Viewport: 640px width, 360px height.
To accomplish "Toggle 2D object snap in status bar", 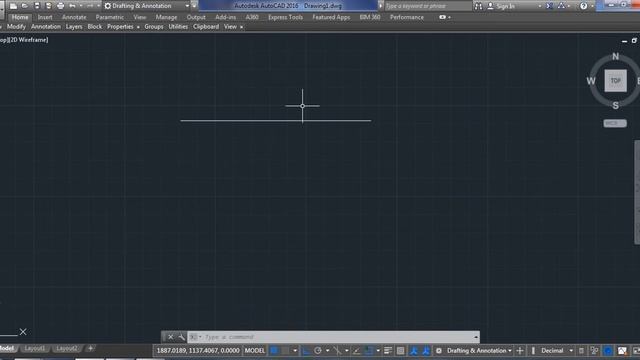I will tap(369, 351).
